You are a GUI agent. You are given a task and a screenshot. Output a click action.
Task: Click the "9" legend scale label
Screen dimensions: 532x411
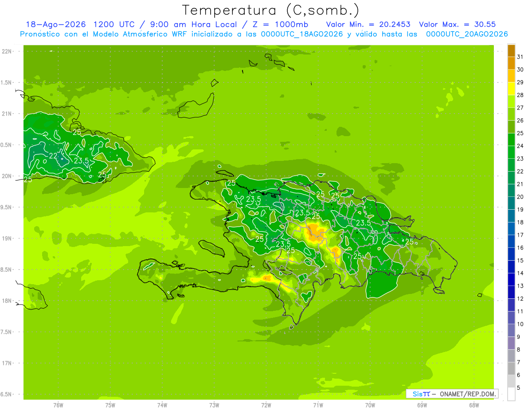point(518,337)
